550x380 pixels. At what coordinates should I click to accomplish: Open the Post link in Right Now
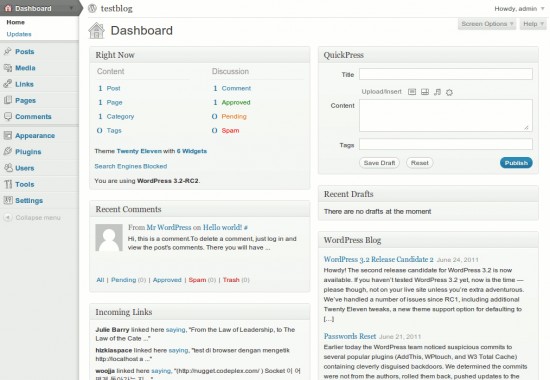pyautogui.click(x=113, y=88)
